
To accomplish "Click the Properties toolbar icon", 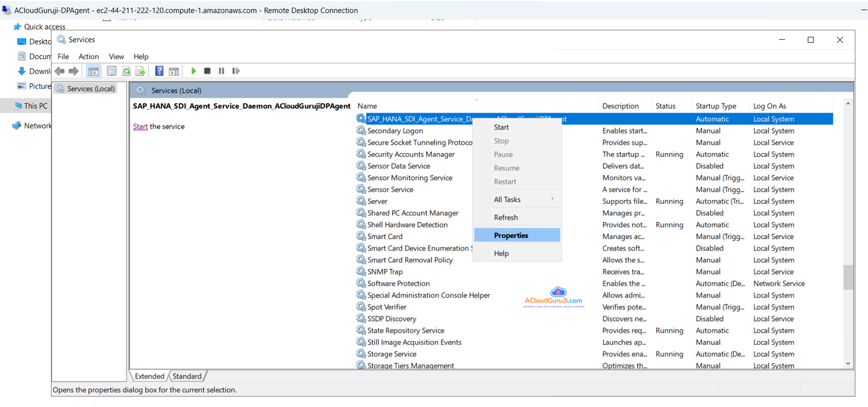I will [x=112, y=71].
